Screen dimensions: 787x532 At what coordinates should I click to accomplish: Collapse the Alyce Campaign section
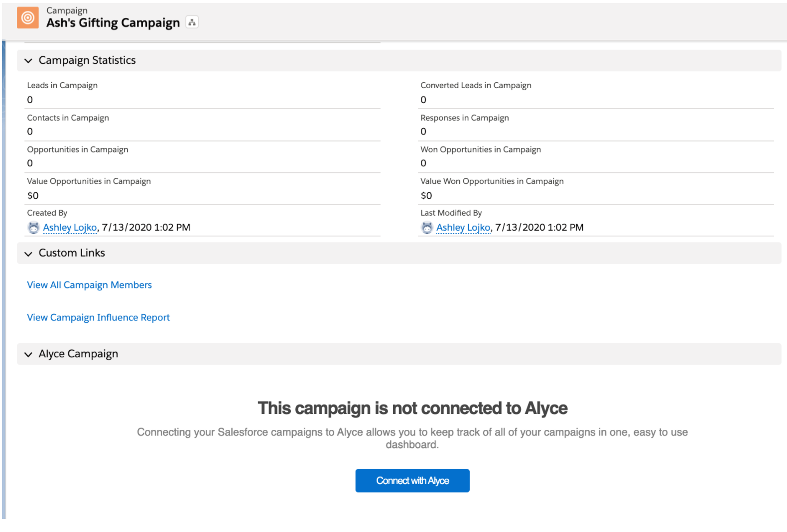pyautogui.click(x=28, y=355)
